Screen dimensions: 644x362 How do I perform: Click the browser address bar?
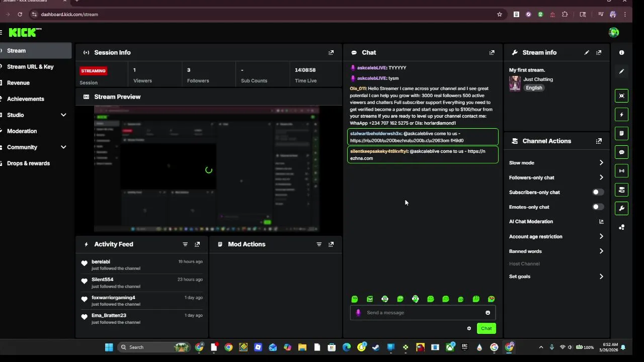[x=262, y=15]
